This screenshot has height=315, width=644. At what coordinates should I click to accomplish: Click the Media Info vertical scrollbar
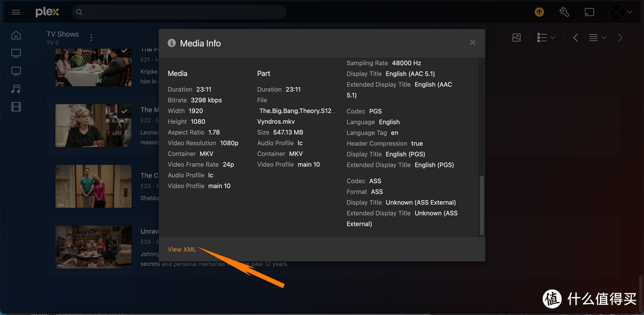482,205
